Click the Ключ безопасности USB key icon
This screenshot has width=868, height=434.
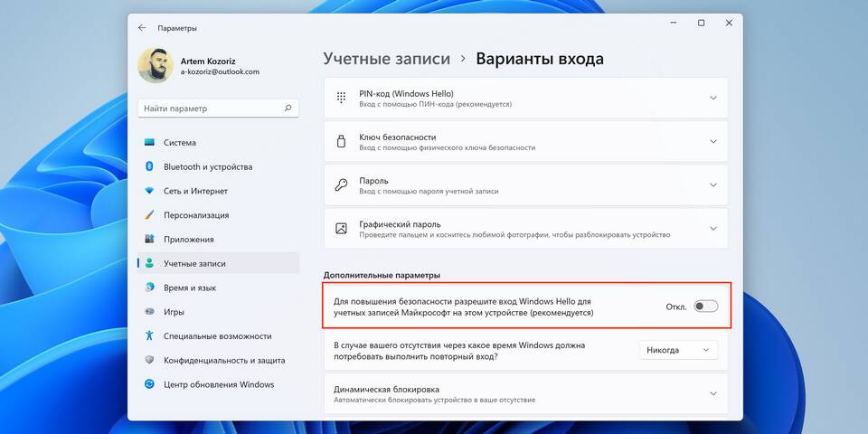pos(341,141)
